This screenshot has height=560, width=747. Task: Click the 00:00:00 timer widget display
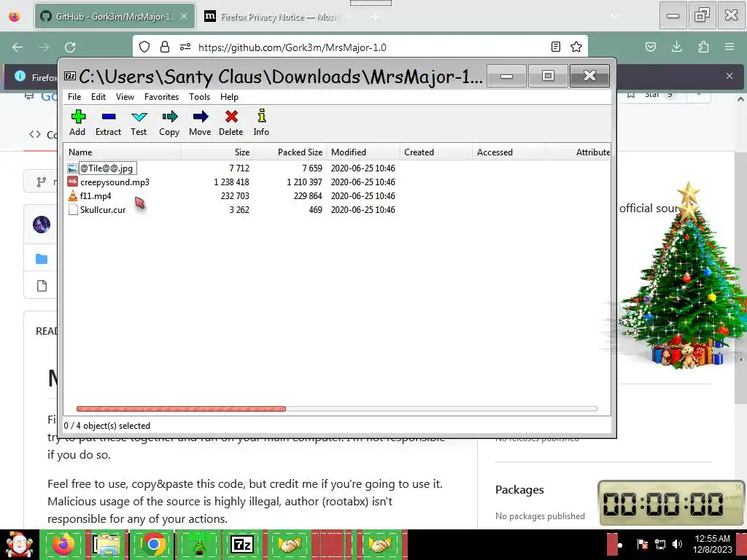pyautogui.click(x=664, y=504)
